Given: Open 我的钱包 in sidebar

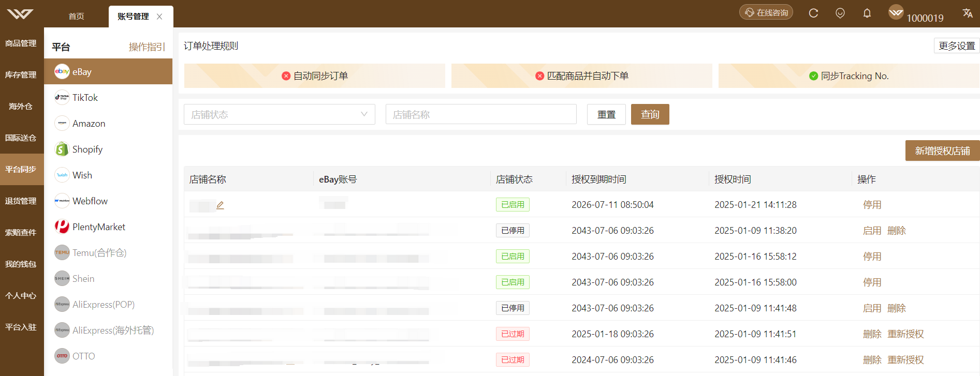Looking at the screenshot, I should coord(21,264).
